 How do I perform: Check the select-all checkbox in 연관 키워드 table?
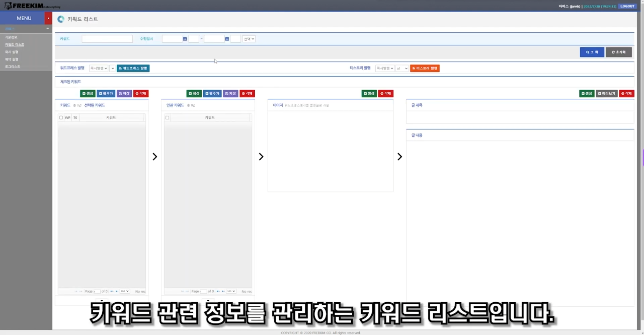coord(168,118)
